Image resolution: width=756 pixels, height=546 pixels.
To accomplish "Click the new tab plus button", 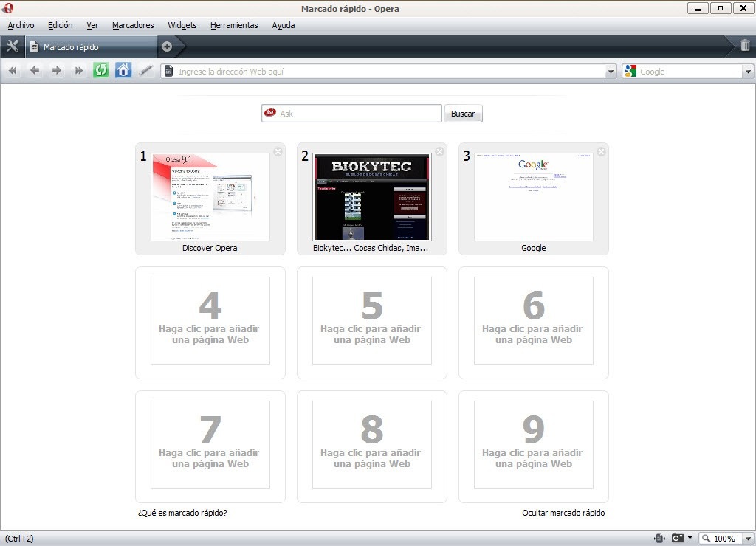I will 167,46.
